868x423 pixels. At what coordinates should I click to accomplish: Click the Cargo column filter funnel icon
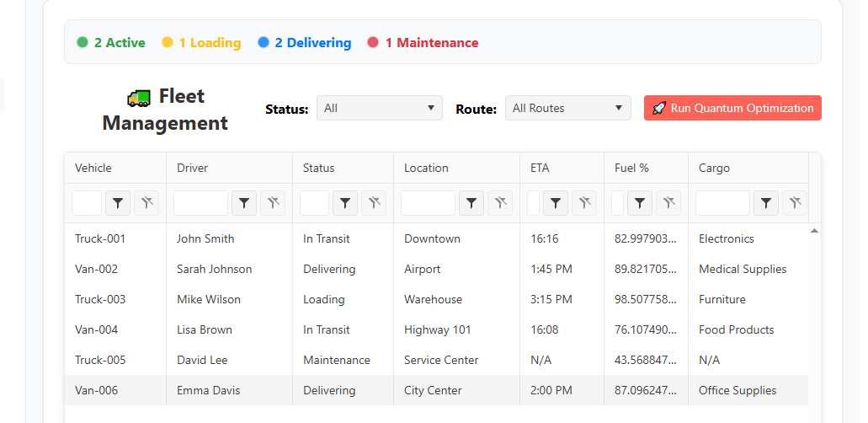tap(765, 203)
